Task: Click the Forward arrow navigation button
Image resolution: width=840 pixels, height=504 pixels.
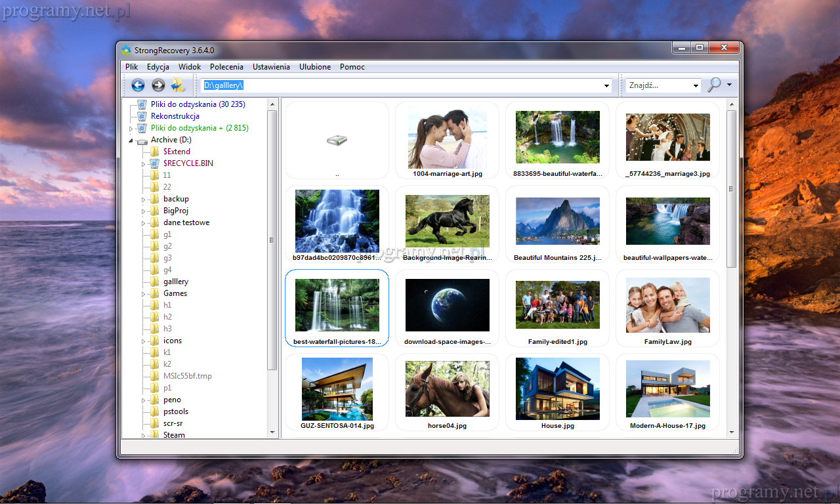Action: (x=158, y=85)
